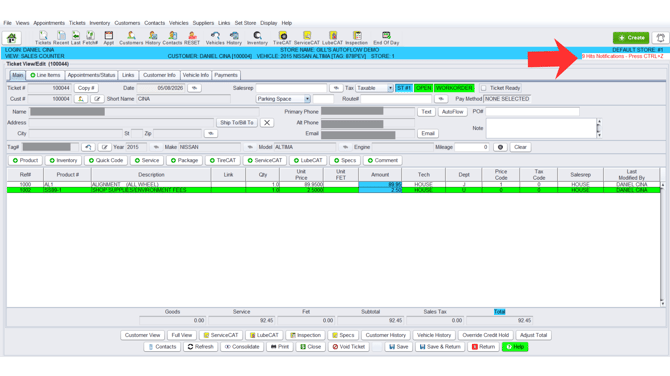Click the Hits Notifications red link

click(622, 56)
